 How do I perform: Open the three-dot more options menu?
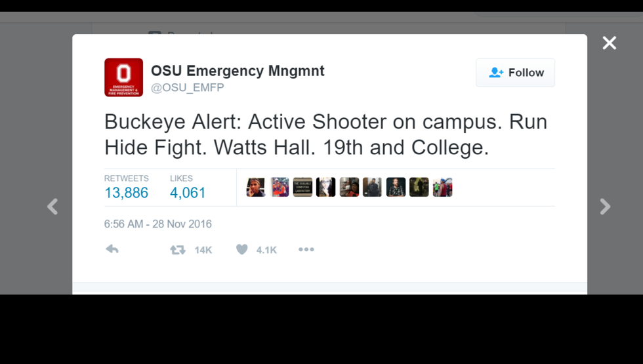point(306,249)
